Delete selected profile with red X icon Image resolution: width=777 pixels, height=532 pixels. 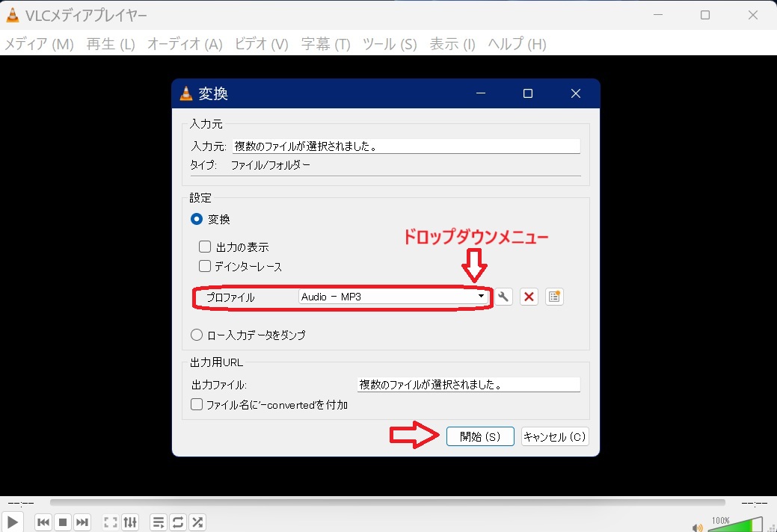point(529,297)
